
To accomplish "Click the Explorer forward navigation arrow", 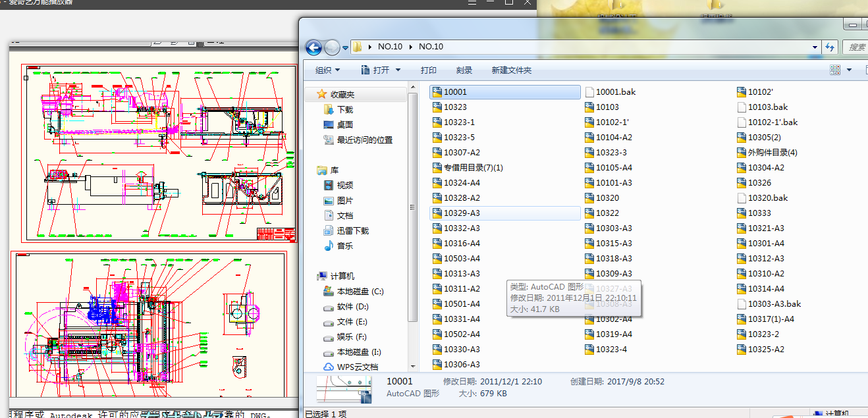I will click(332, 47).
